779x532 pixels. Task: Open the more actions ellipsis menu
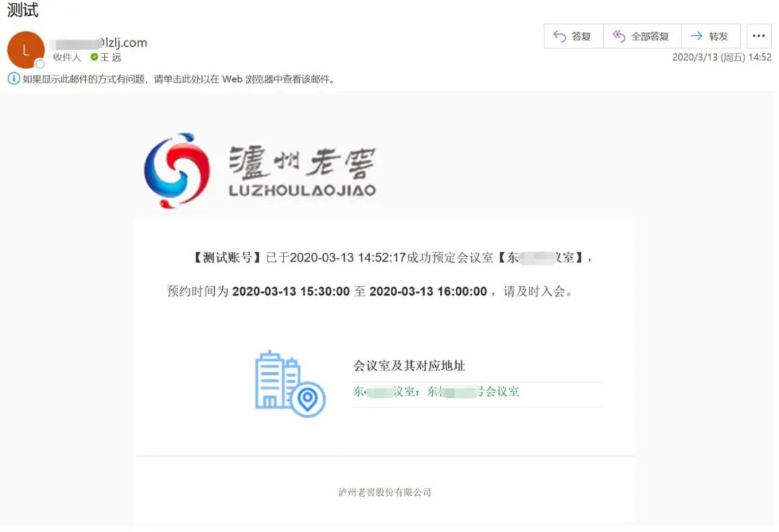pos(758,36)
